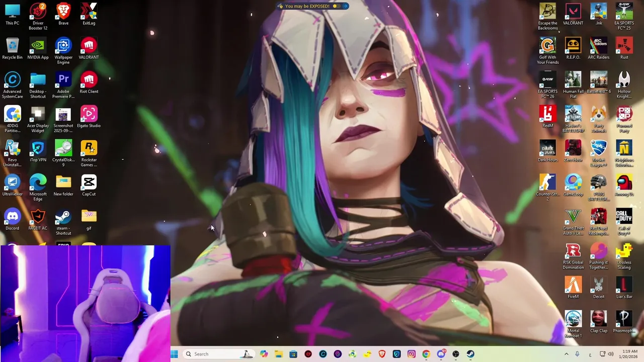Open iTop VPN shortcut
644x362 pixels.
(38, 151)
